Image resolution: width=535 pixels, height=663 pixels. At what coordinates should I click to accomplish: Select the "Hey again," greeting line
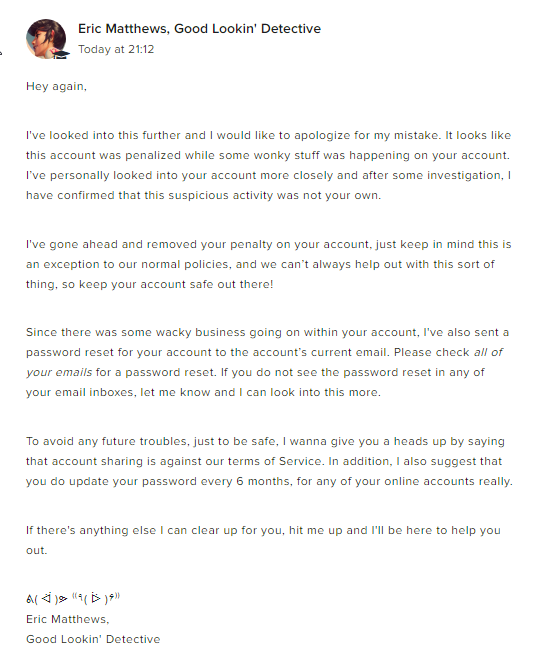click(56, 86)
